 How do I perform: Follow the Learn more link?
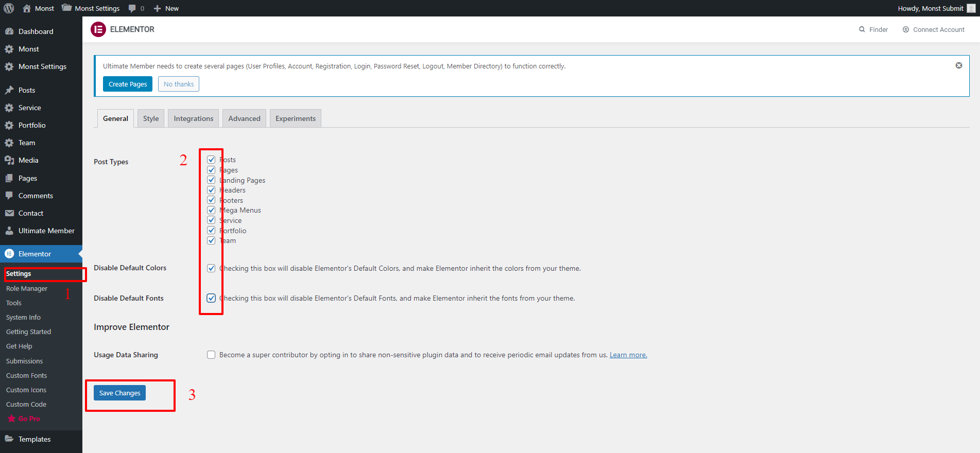pos(628,355)
